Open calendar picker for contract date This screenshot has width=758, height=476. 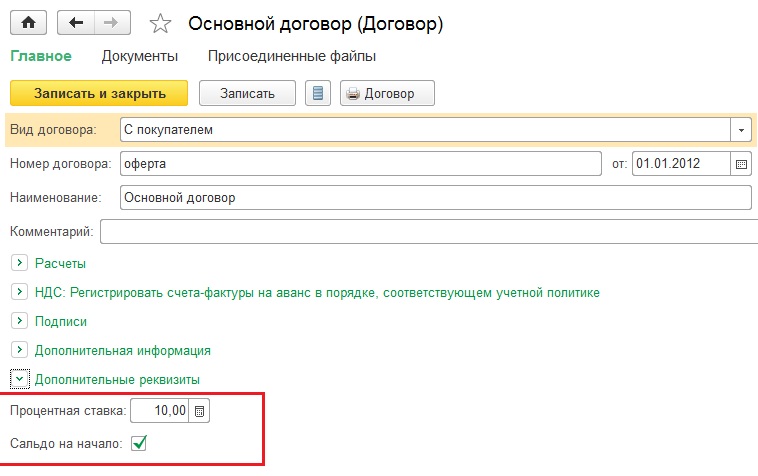[741, 163]
